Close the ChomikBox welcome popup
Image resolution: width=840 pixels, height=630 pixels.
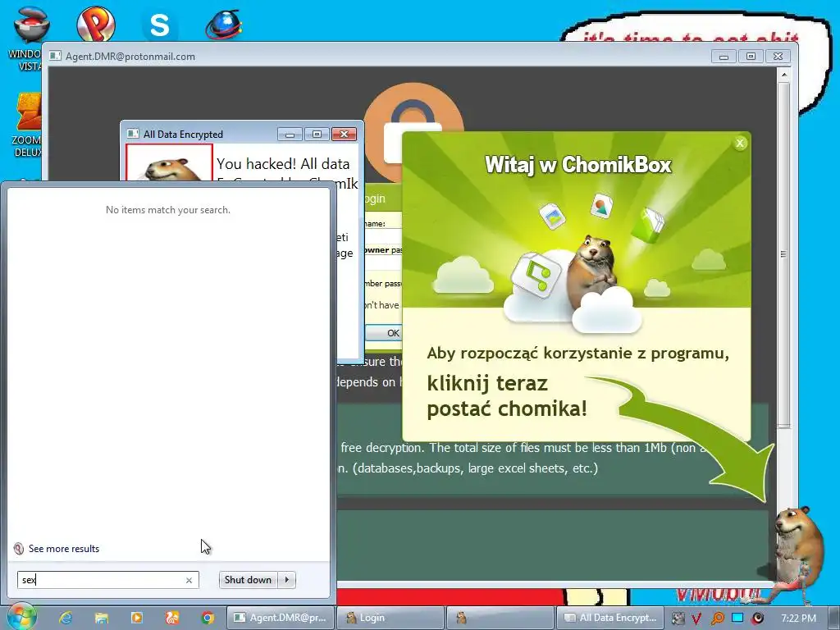pos(740,143)
